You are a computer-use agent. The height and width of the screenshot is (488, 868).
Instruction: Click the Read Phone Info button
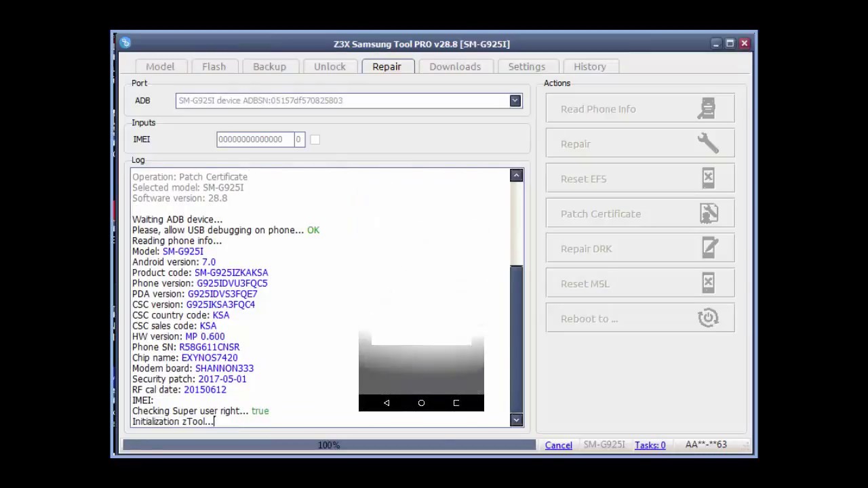coord(640,108)
